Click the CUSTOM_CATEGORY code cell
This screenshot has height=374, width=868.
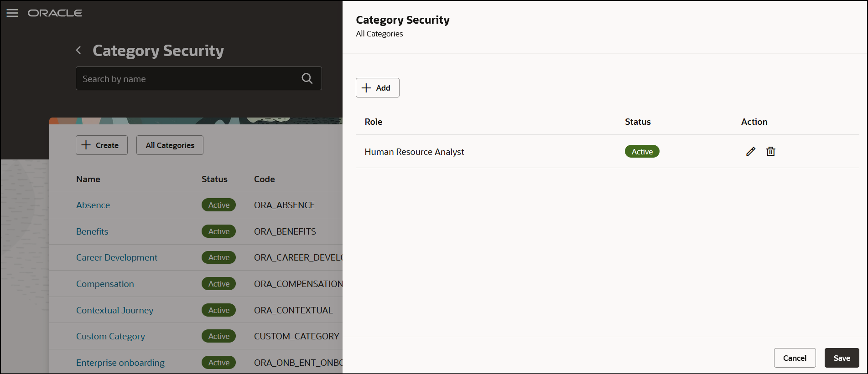click(296, 336)
